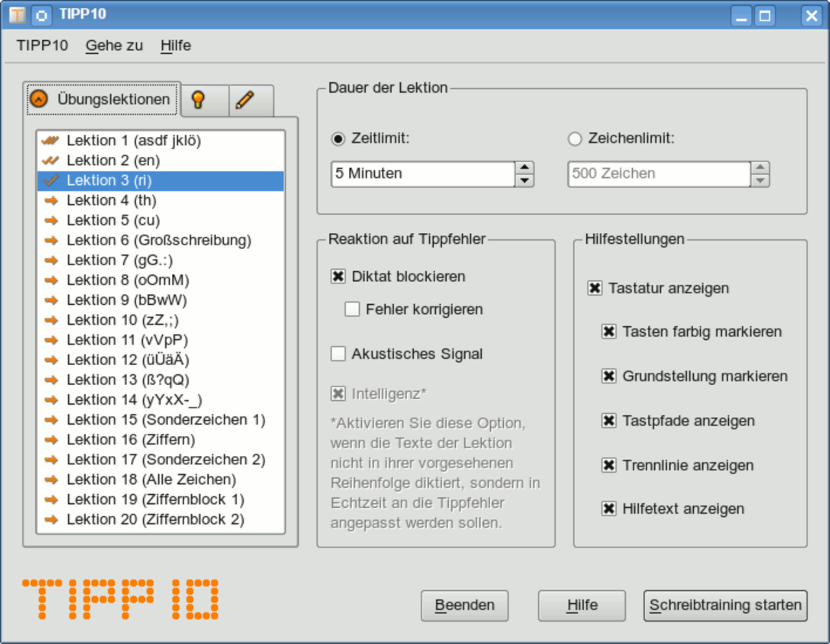
Task: Click the checkmark icon of Lektion 1
Action: click(51, 140)
